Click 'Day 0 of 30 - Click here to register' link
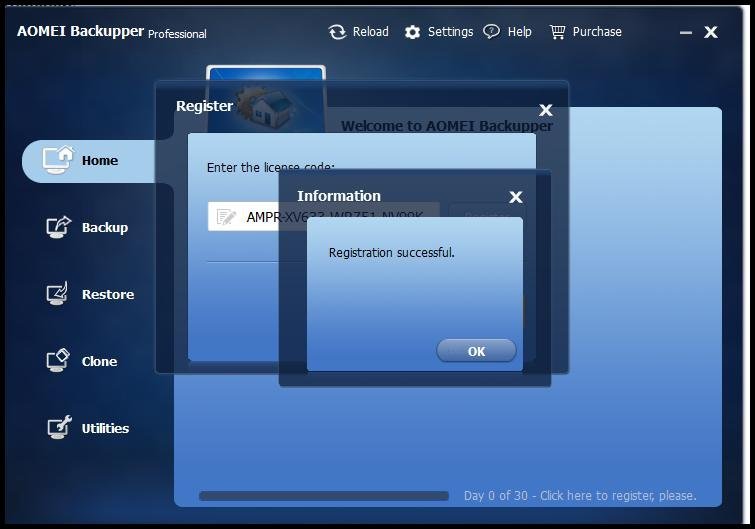The height and width of the screenshot is (529, 755). click(580, 495)
